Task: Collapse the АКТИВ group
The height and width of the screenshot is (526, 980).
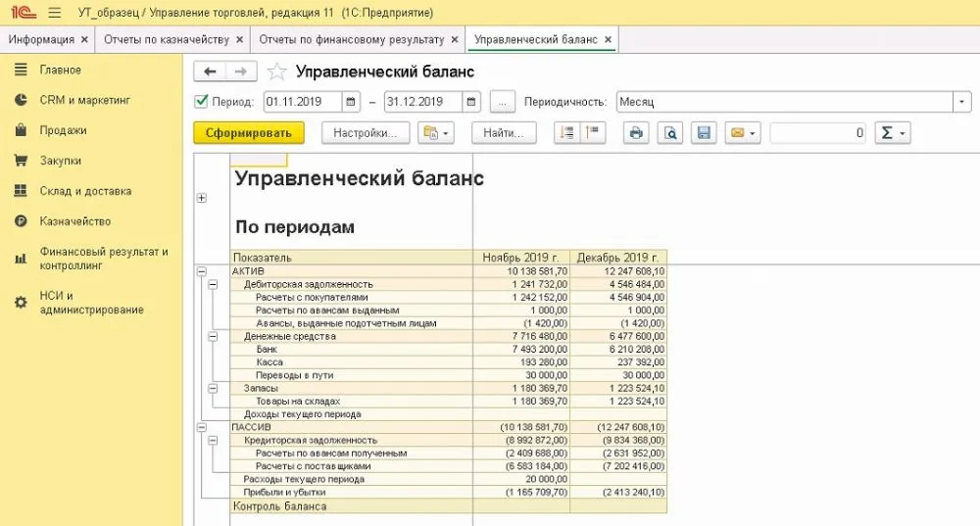Action: 201,271
